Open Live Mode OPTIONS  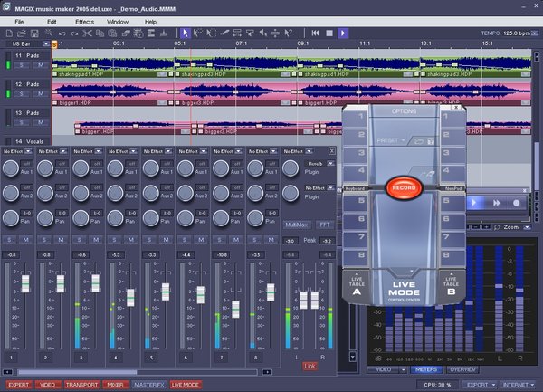[x=404, y=111]
